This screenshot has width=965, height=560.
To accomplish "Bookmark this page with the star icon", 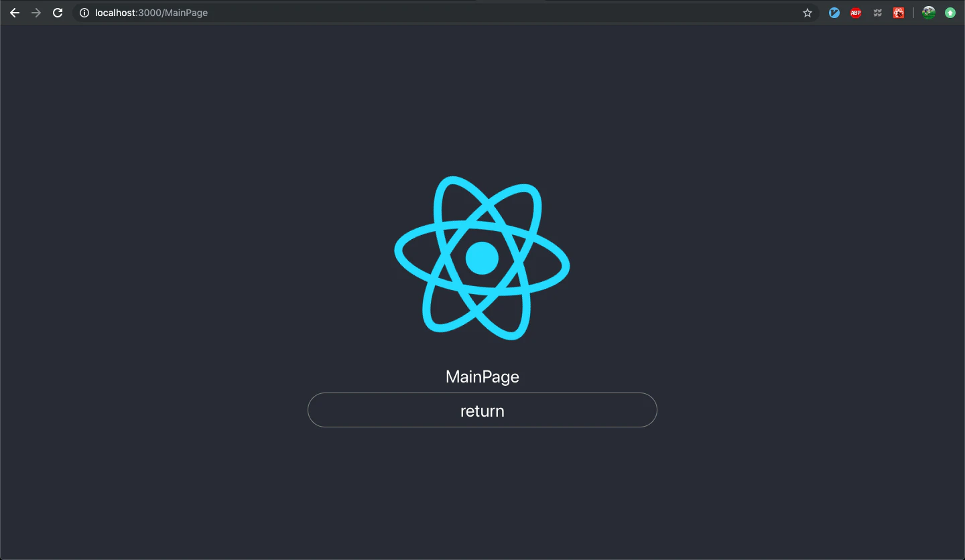I will point(808,13).
